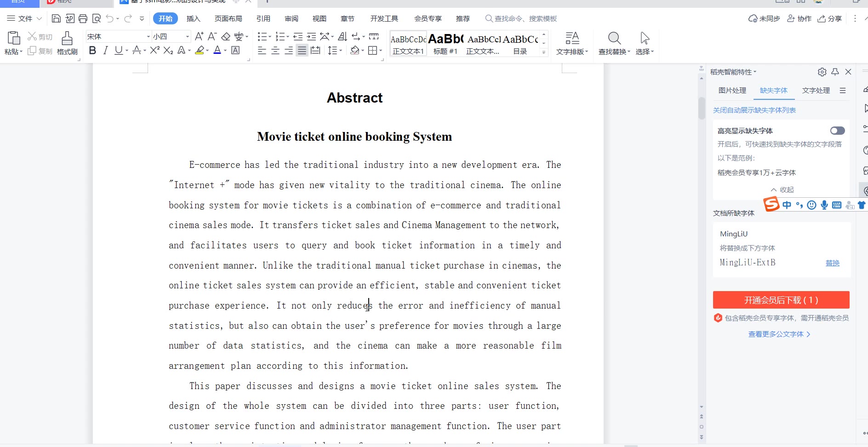Click the print icon in quick access toolbar
868x447 pixels.
pos(83,18)
